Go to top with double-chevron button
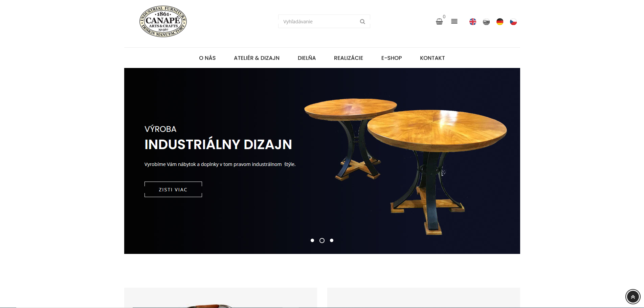 [x=633, y=297]
